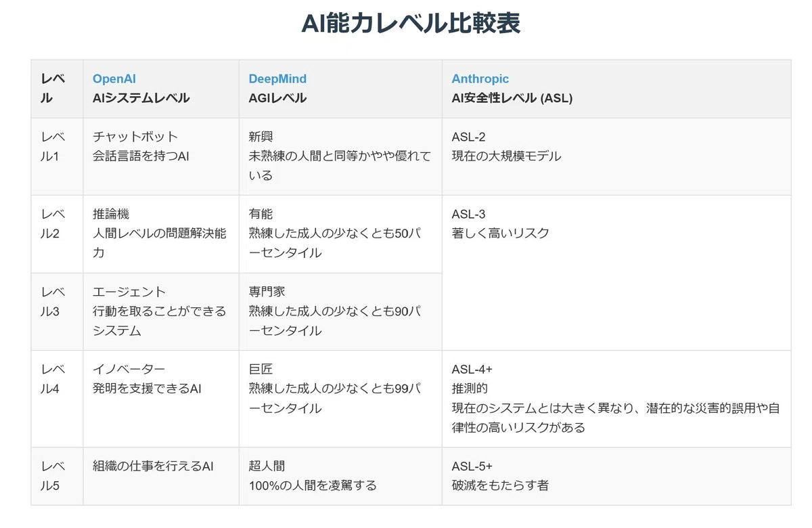Select the 巨匠 cell text
The width and height of the screenshot is (812, 528).
click(x=261, y=369)
